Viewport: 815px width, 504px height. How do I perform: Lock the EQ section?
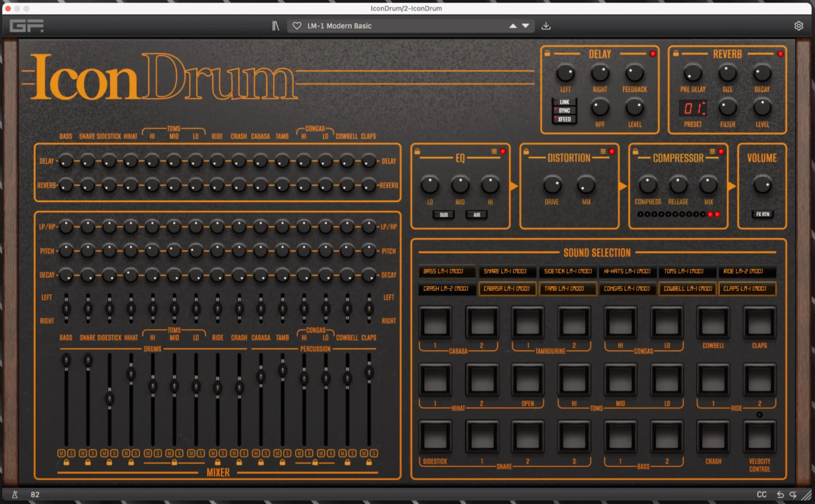pos(417,151)
